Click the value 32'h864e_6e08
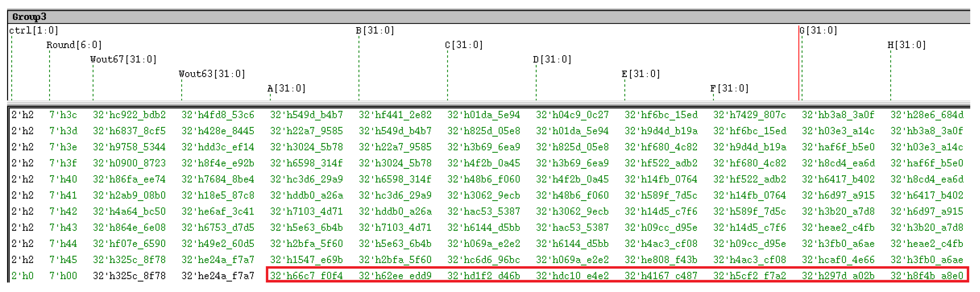 coord(129,227)
